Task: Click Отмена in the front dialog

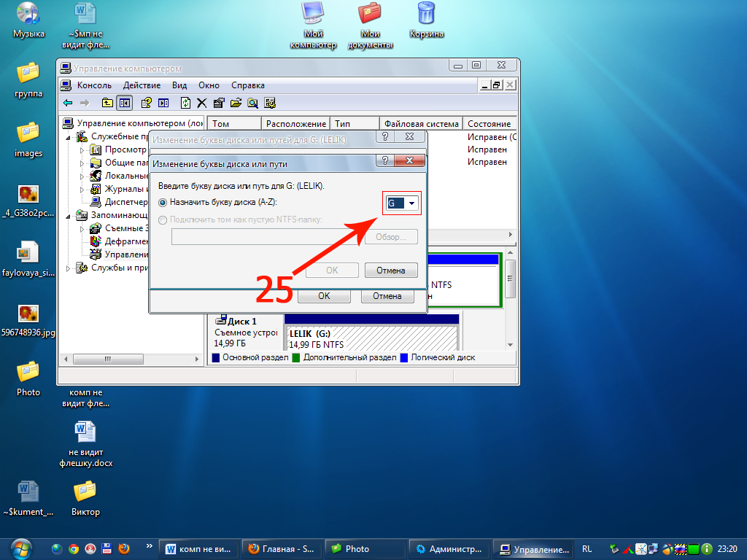Action: coord(391,270)
